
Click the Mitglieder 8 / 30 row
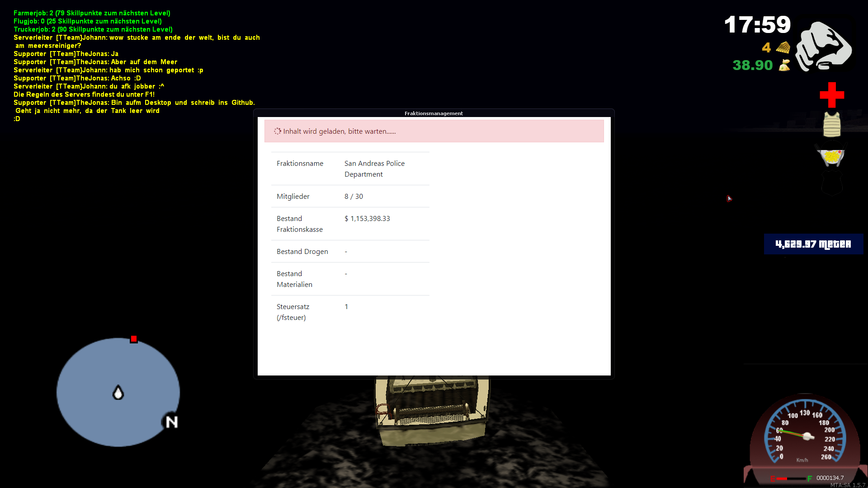click(x=354, y=196)
